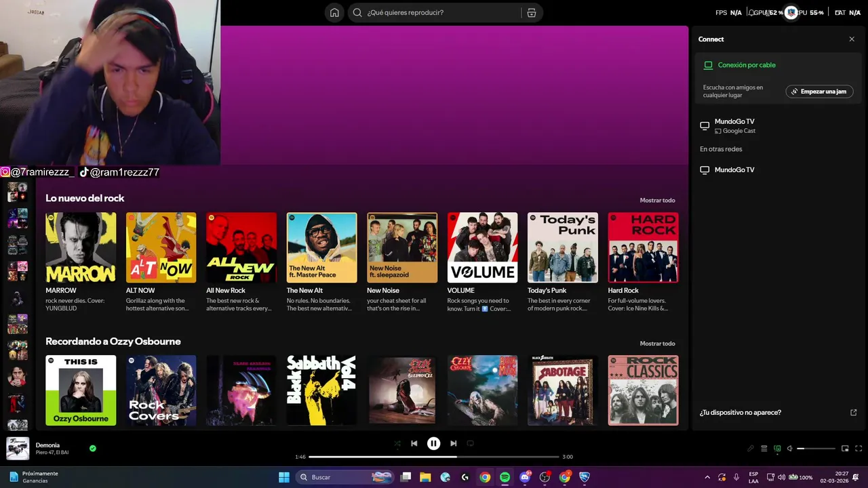
Task: Open the Rock Classics playlist
Action: tap(643, 390)
